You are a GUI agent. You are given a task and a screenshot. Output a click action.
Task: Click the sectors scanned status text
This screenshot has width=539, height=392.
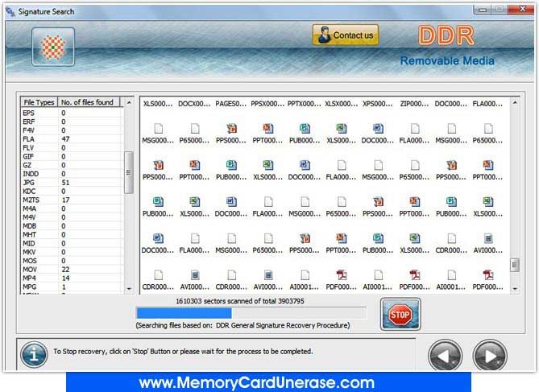pos(240,301)
